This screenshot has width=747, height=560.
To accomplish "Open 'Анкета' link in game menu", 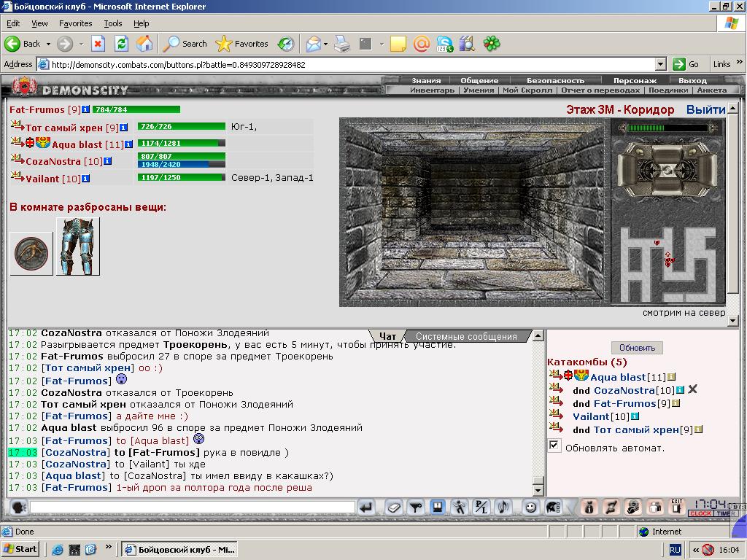I will (x=712, y=90).
